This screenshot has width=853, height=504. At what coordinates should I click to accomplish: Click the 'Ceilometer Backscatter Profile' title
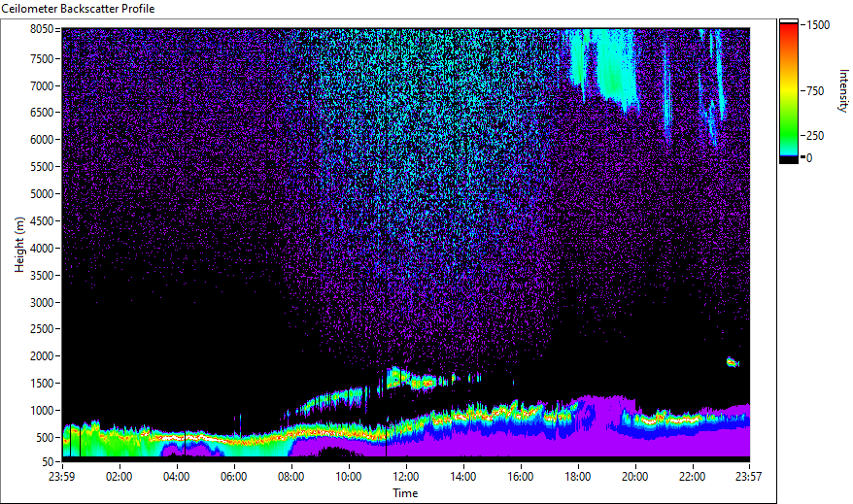point(78,9)
